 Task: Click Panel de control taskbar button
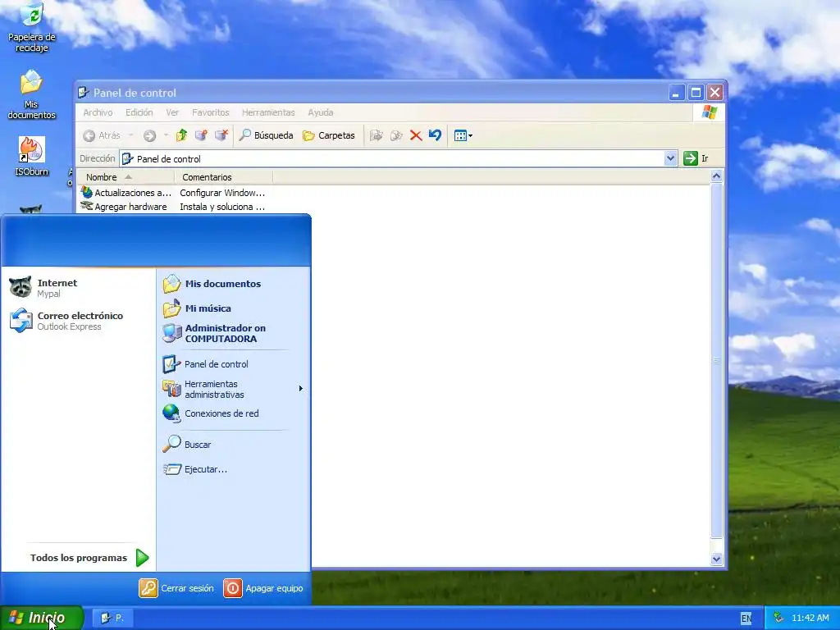[112, 618]
